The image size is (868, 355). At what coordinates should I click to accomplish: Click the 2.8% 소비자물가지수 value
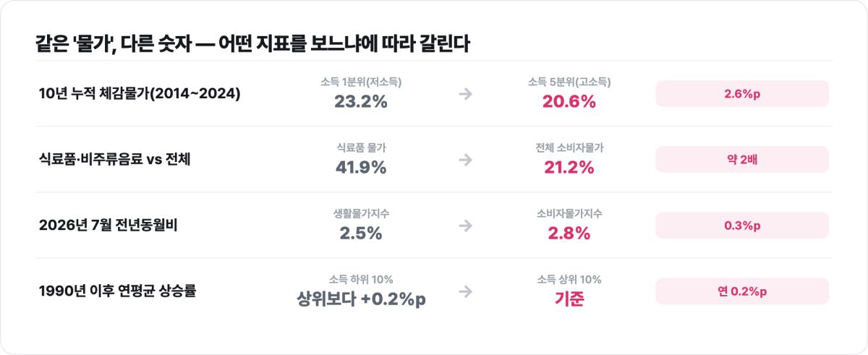tap(569, 234)
